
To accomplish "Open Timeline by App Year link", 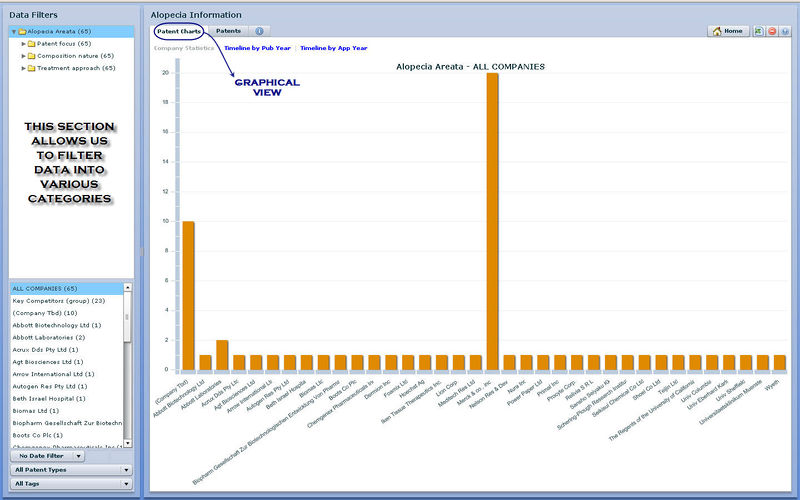I will click(x=334, y=47).
